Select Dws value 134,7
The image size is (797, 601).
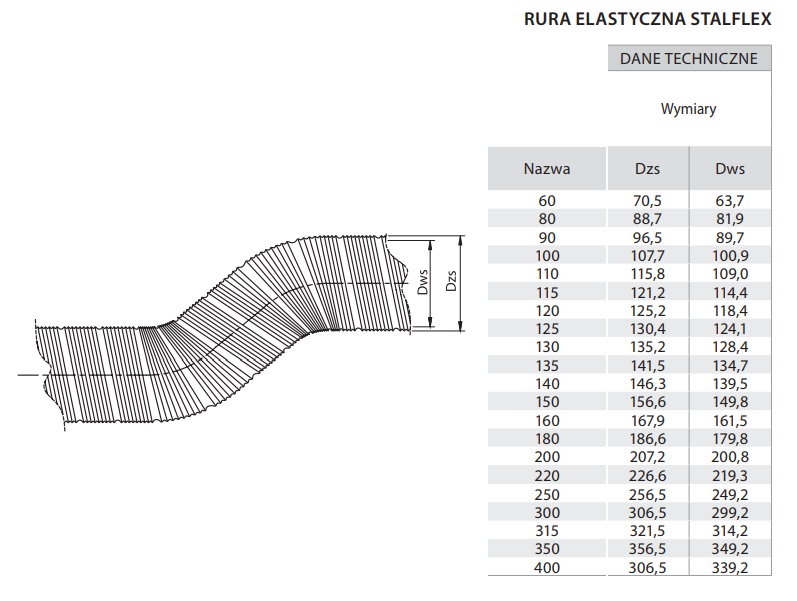(730, 366)
